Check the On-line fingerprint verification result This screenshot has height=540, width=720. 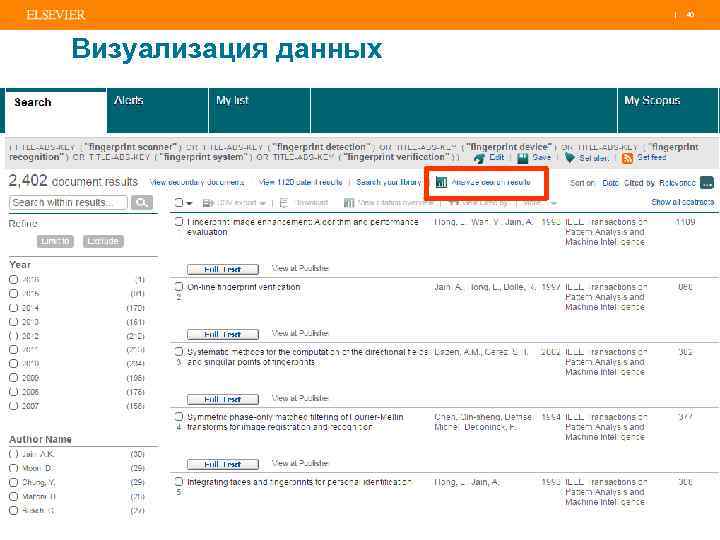179,287
